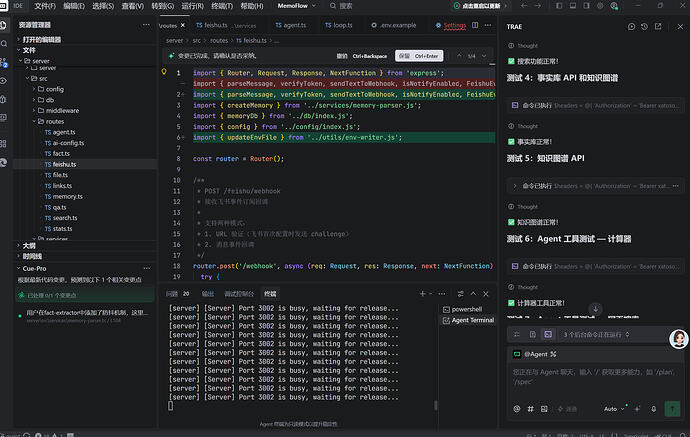Click the lightbulb on line 1
The image size is (690, 437).
[164, 72]
